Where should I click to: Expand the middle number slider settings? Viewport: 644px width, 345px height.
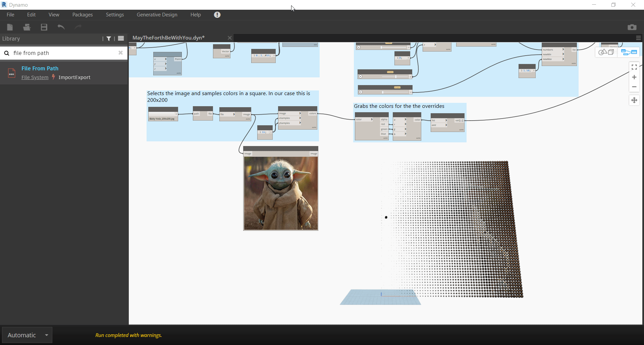point(361,77)
